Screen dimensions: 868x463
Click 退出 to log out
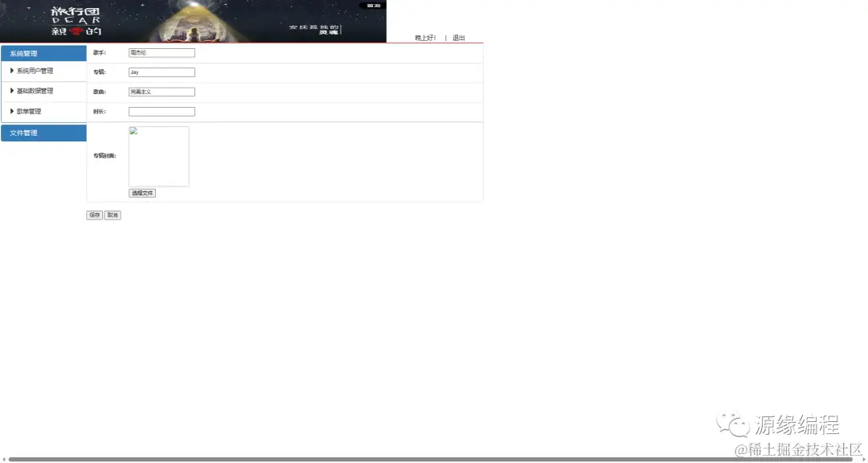point(457,37)
